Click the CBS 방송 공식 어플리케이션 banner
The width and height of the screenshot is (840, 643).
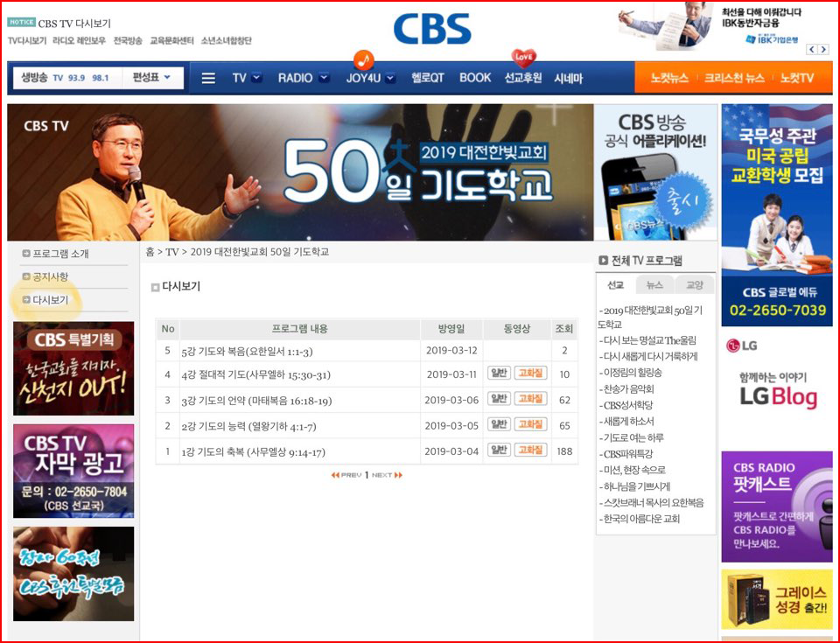655,172
